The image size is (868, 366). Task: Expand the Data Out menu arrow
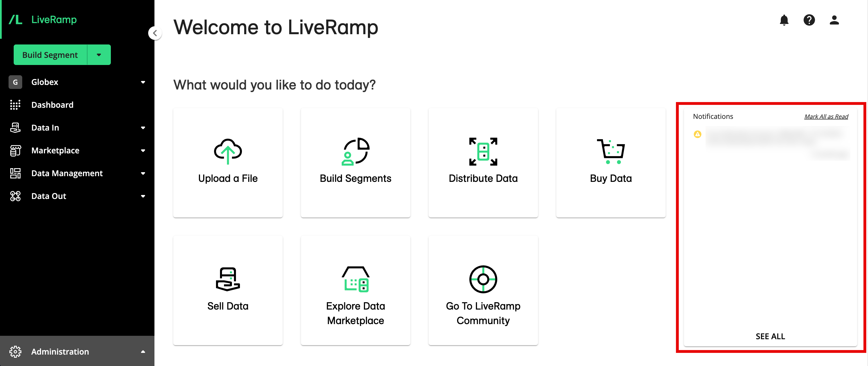click(x=143, y=196)
